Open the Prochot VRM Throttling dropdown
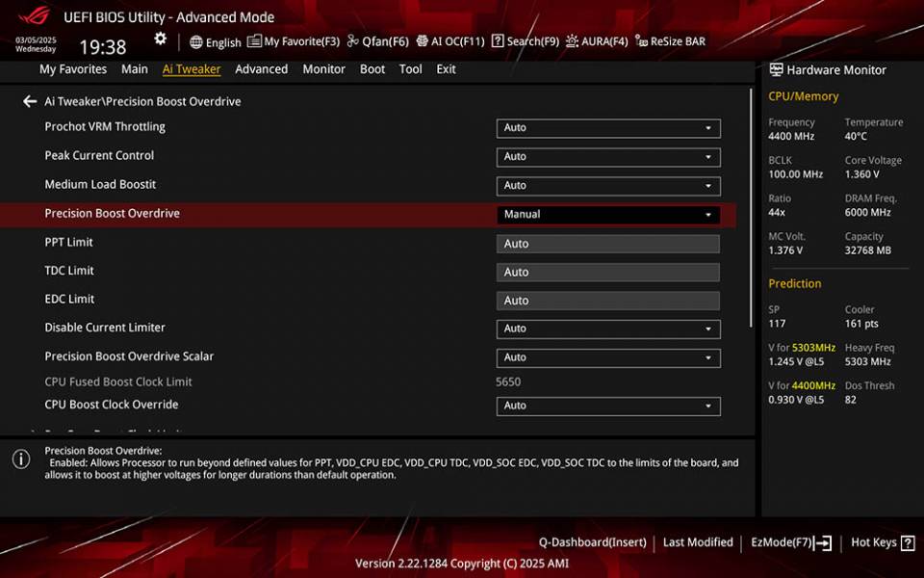 point(608,128)
